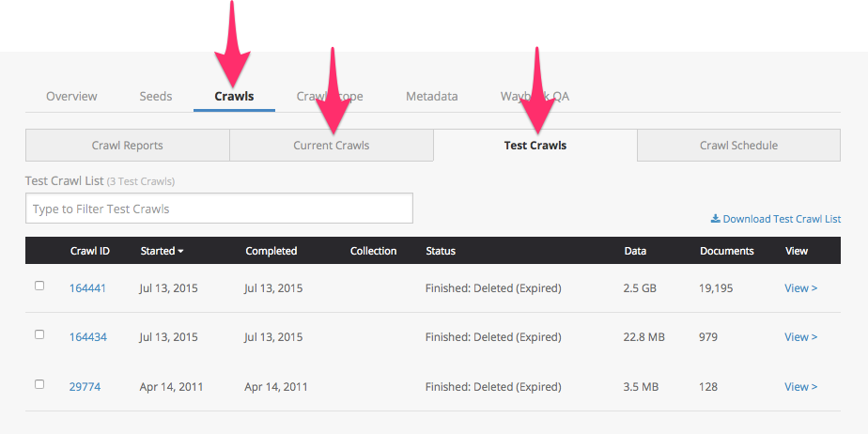Switch to Current Crawls sub-tab

[332, 146]
